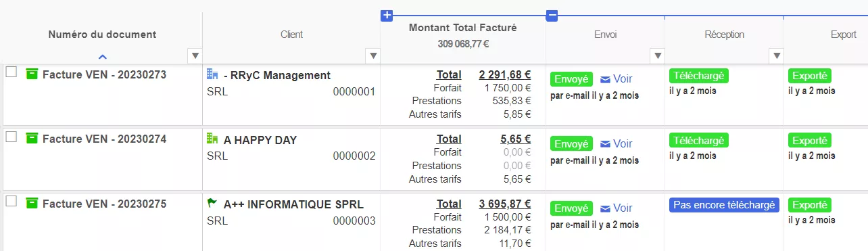Open the Numéro du document column filter dropdown
868x251 pixels.
click(x=195, y=55)
